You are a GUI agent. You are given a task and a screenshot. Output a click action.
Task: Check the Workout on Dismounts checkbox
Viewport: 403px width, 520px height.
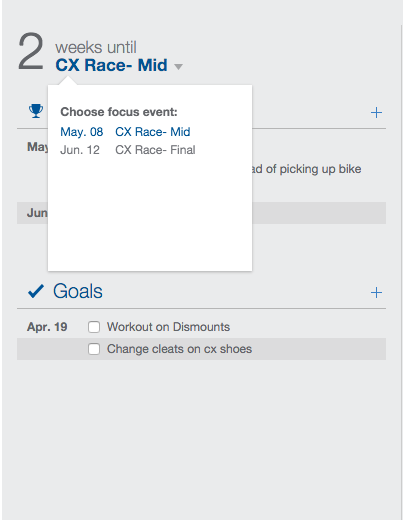[94, 327]
